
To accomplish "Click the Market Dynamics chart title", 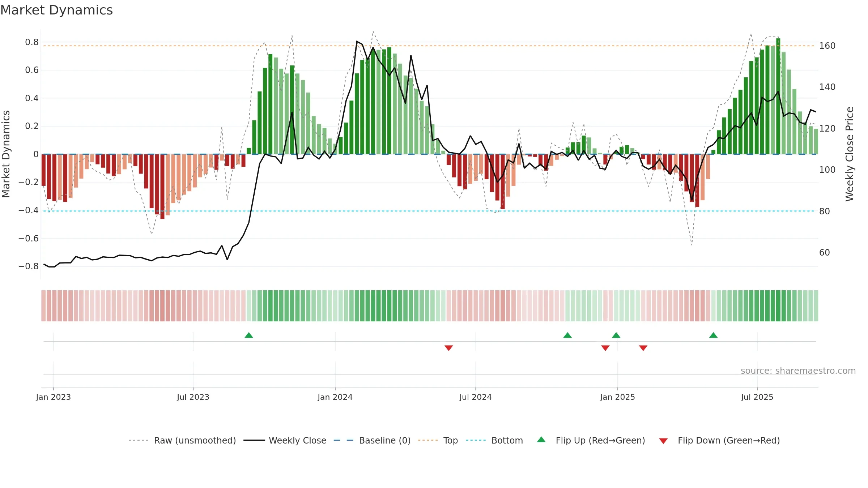I will [x=56, y=10].
